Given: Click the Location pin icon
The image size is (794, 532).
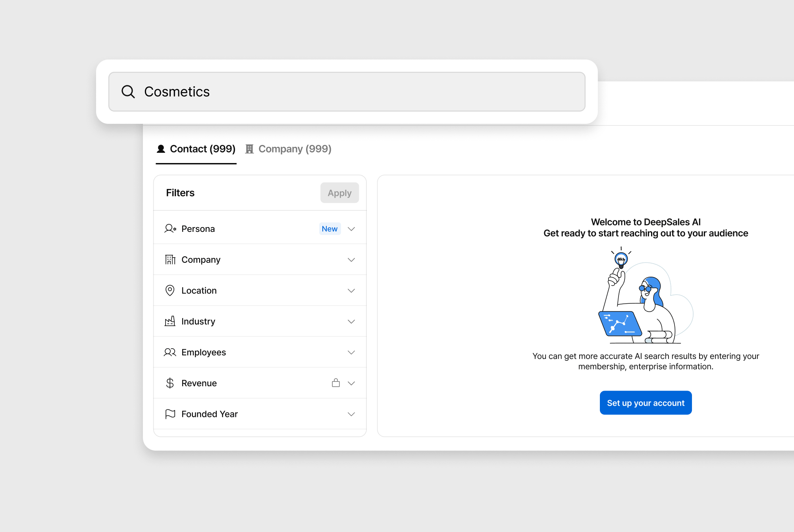Looking at the screenshot, I should [x=170, y=291].
